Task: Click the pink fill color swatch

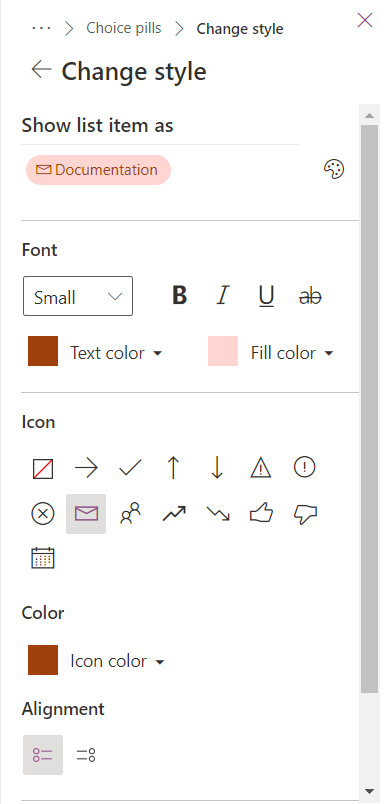Action: pyautogui.click(x=223, y=351)
